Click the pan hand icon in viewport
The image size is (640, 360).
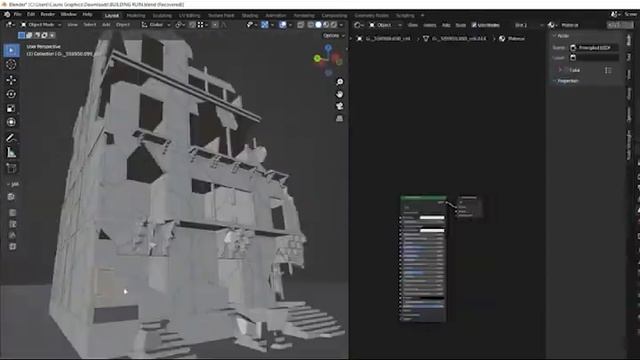coord(340,94)
